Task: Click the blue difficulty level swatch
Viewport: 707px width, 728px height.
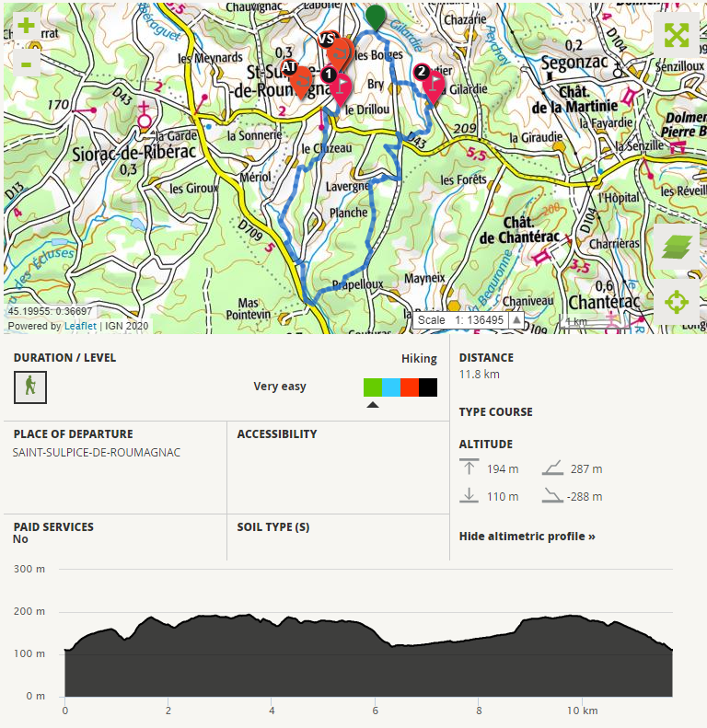Action: point(390,387)
